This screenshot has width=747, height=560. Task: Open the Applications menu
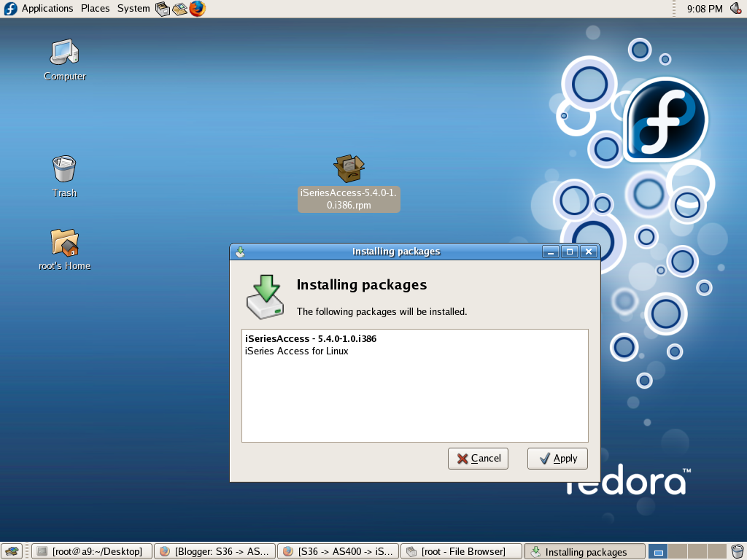47,9
